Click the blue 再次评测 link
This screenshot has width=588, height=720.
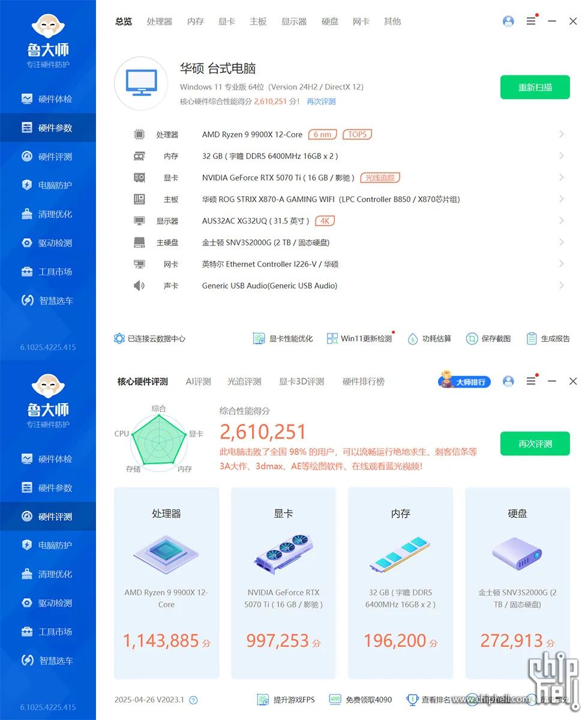tap(321, 101)
